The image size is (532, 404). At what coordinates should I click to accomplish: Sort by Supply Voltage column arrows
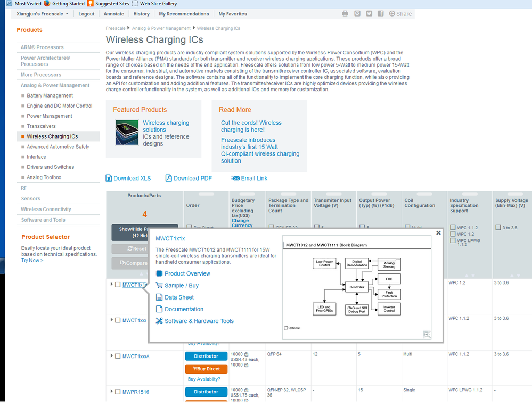tap(515, 276)
